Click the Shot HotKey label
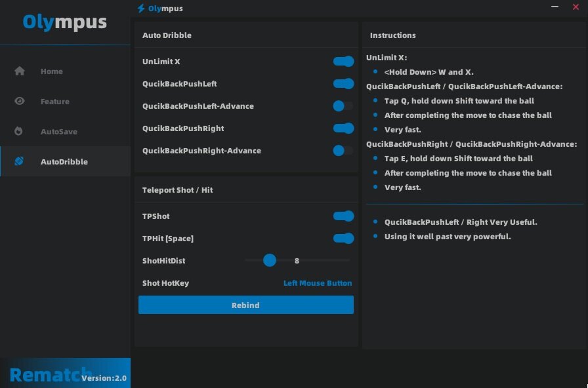588x388 pixels. point(165,283)
